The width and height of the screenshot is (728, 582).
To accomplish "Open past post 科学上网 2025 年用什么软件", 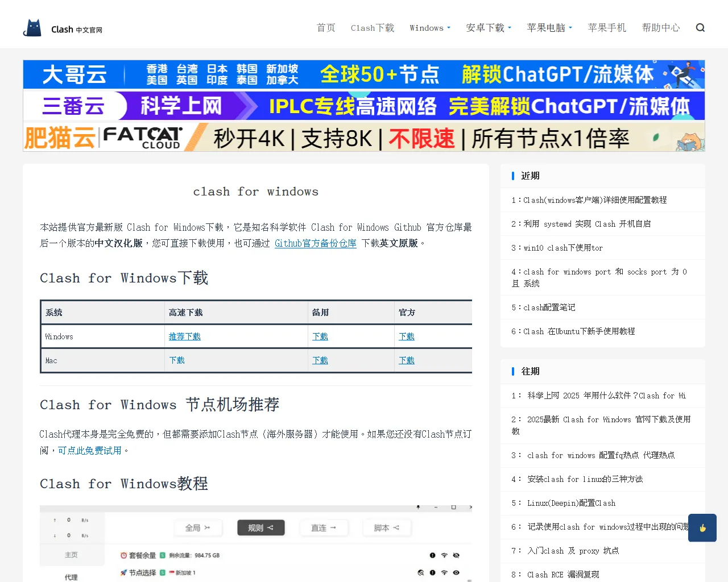I will point(606,396).
